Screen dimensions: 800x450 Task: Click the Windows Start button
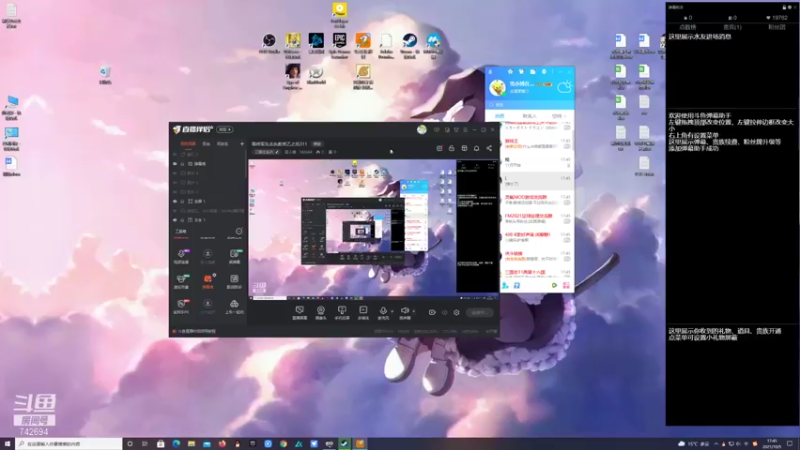click(7, 444)
